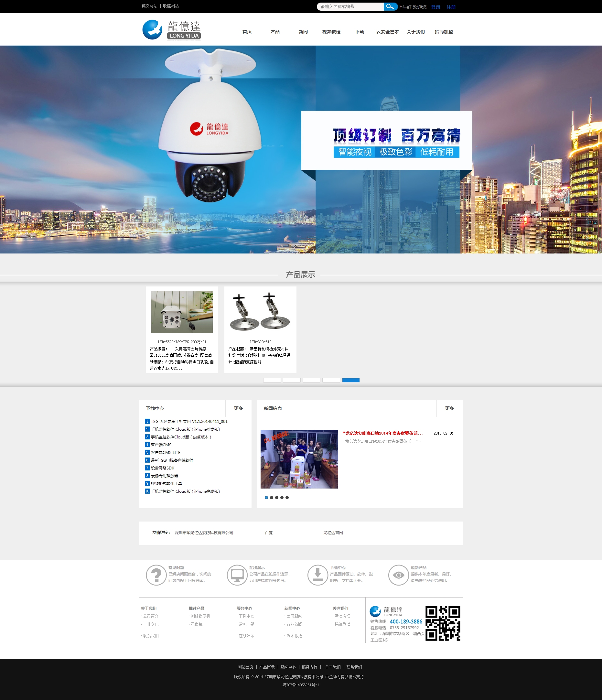Viewport: 602px width, 700px height.
Task: Open the LYD-5592-TSG-IPC camera product thumbnail
Action: [182, 312]
